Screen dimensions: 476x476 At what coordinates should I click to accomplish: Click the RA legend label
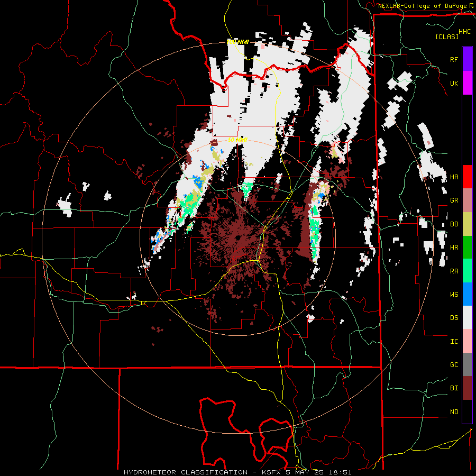[x=454, y=271]
